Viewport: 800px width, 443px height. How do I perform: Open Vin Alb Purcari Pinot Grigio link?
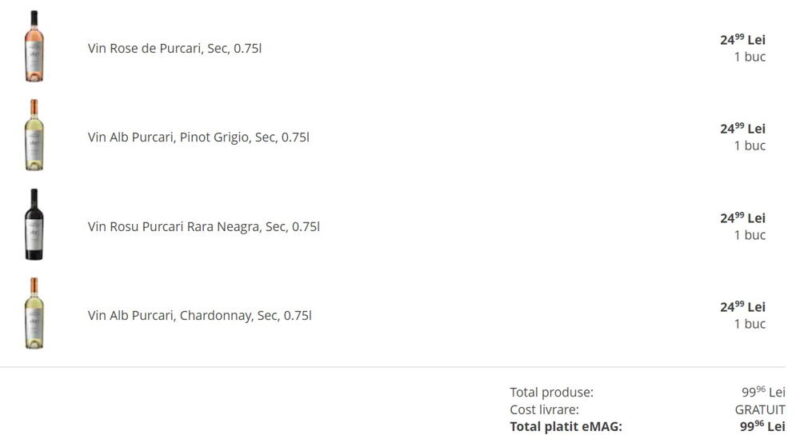(198, 137)
